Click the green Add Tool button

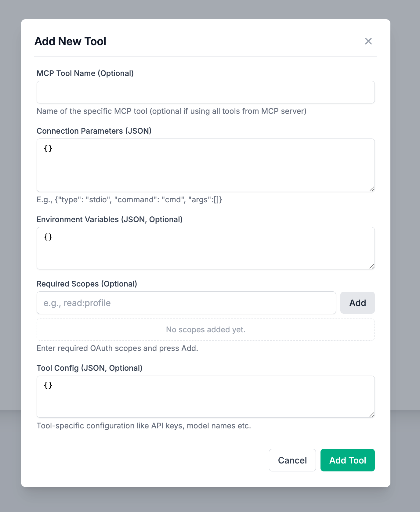point(347,460)
